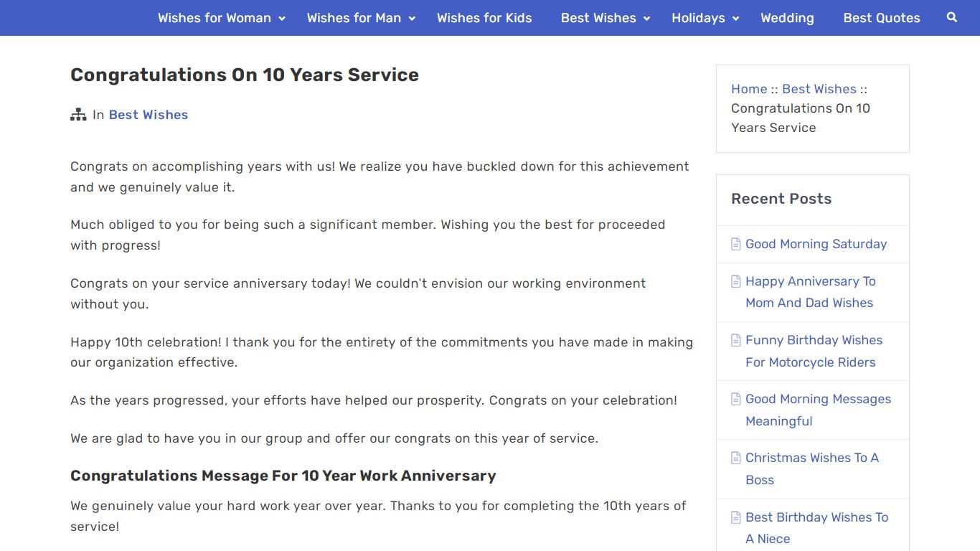This screenshot has width=980, height=551.
Task: Expand the Holidays dropdown arrow
Action: point(735,19)
